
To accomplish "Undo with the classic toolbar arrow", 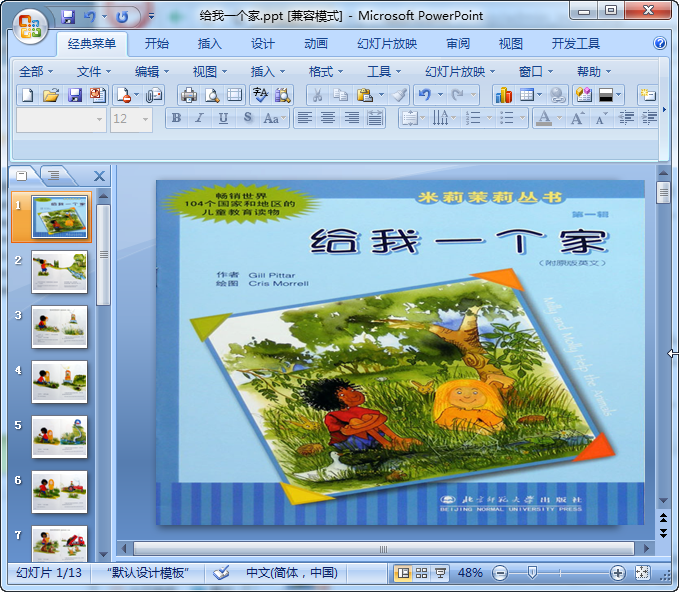I will click(425, 95).
